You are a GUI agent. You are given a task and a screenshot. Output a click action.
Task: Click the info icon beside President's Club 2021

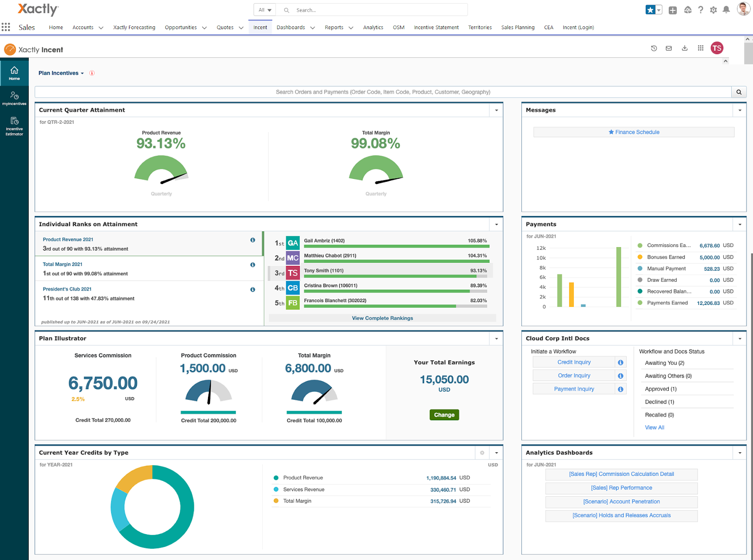coord(253,289)
